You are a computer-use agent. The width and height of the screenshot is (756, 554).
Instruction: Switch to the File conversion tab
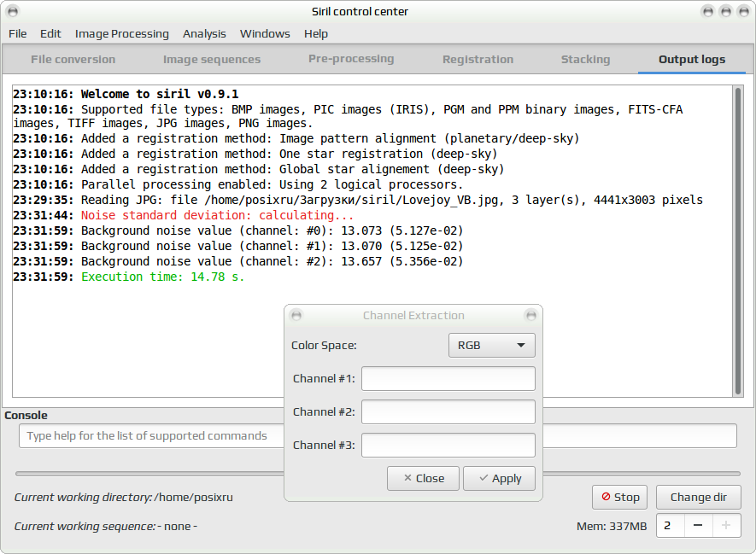click(73, 59)
